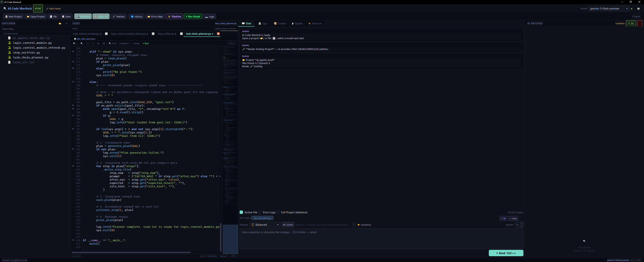
Task: Click the chat message input field
Action: point(381,238)
